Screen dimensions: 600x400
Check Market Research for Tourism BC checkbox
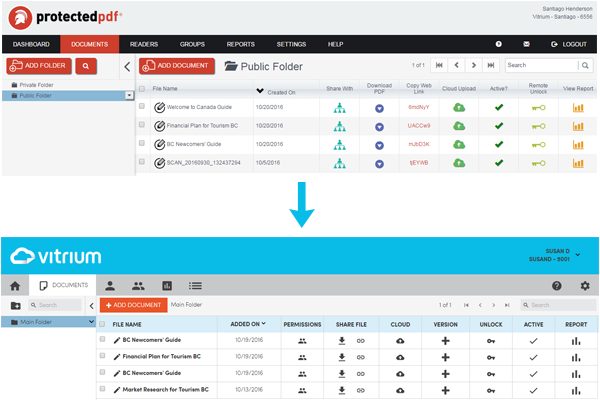[x=102, y=389]
